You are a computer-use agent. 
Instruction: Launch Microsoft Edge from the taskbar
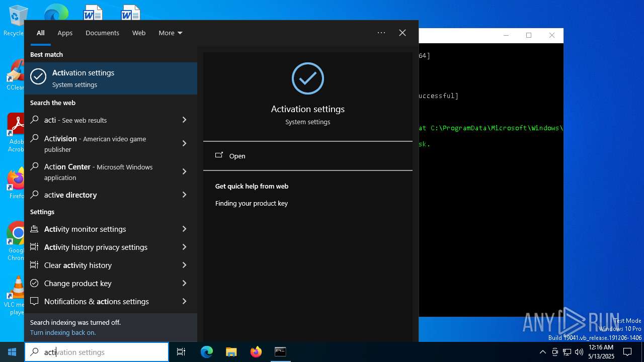tap(207, 352)
